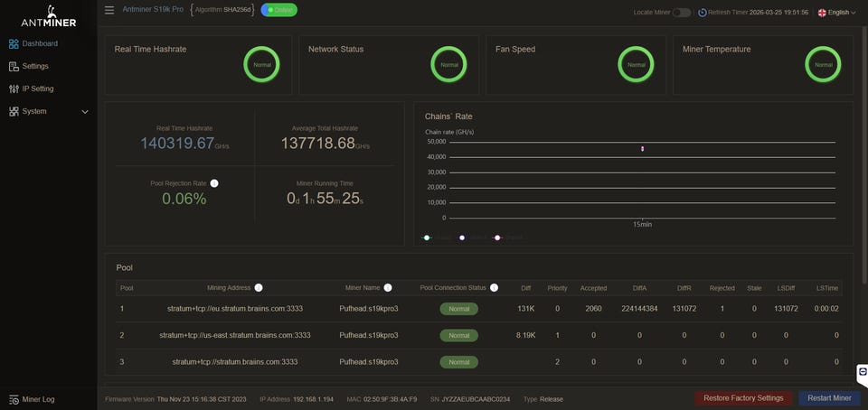
Task: Click the Refresh Timer clock icon
Action: point(703,13)
